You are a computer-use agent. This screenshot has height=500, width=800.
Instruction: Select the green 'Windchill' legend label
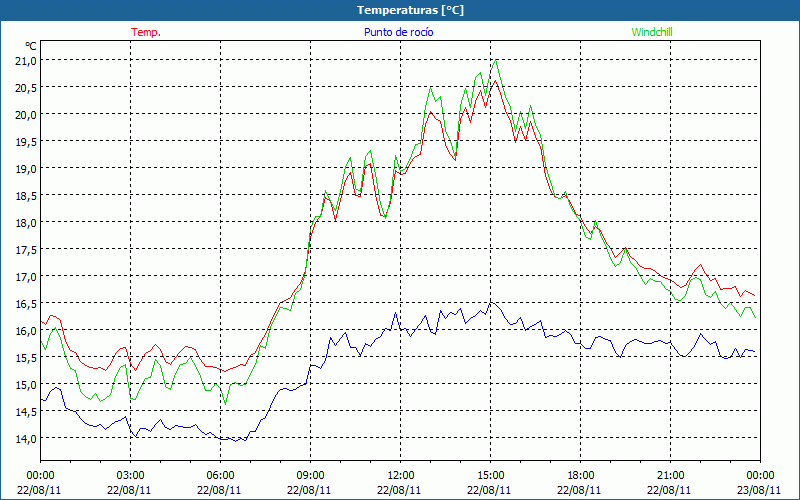pyautogui.click(x=652, y=32)
